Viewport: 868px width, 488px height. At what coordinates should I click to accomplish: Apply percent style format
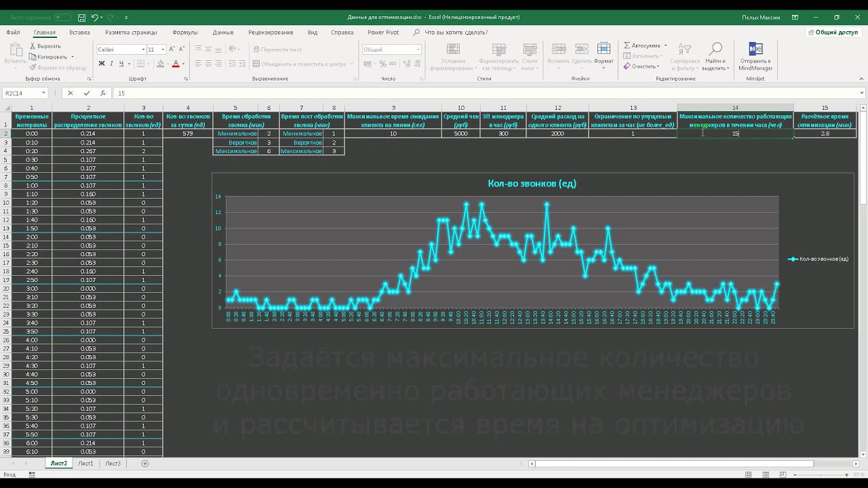click(383, 64)
